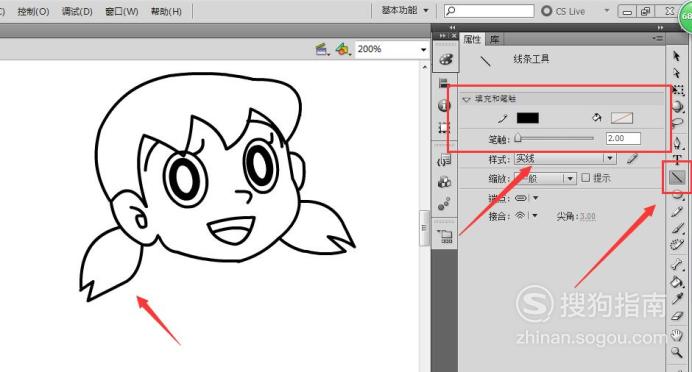The height and width of the screenshot is (372, 692).
Task: Select the Deco tool
Action: point(677,245)
